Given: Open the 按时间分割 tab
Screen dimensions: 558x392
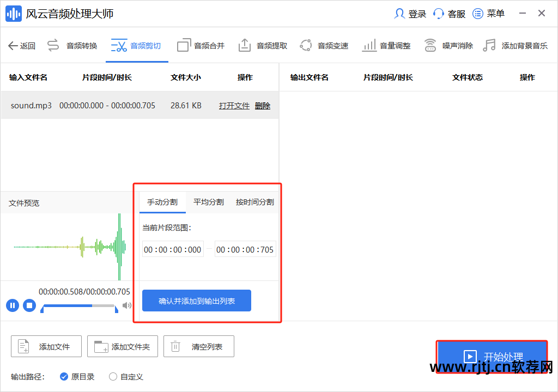Looking at the screenshot, I should pyautogui.click(x=254, y=201).
